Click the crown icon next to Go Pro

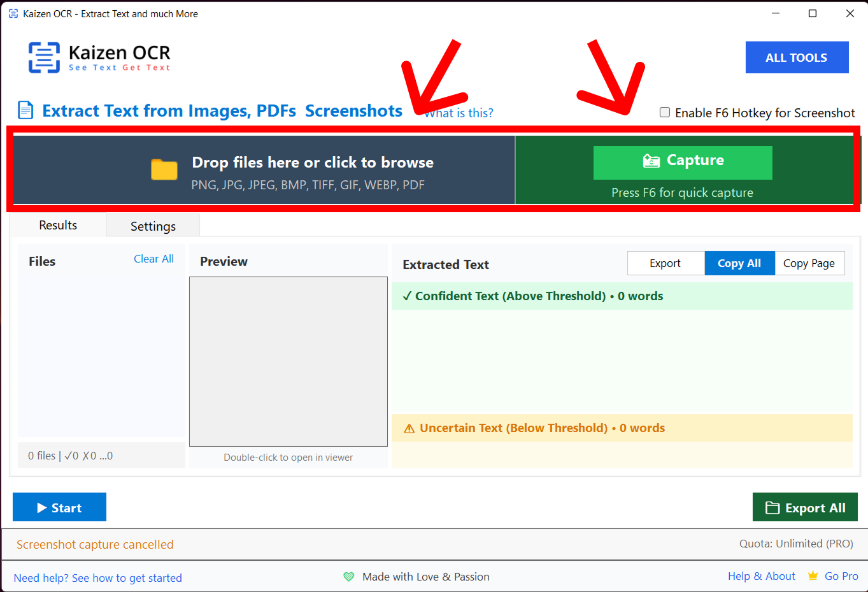pyautogui.click(x=813, y=575)
